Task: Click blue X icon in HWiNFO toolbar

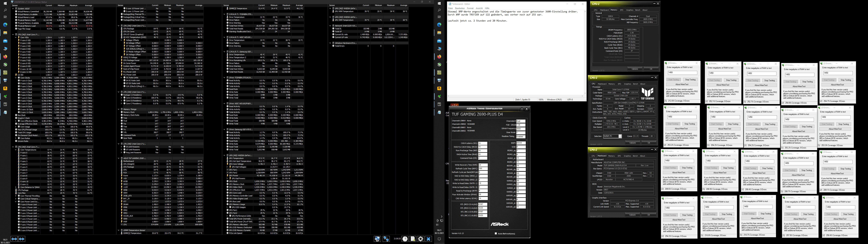Action: [x=428, y=239]
